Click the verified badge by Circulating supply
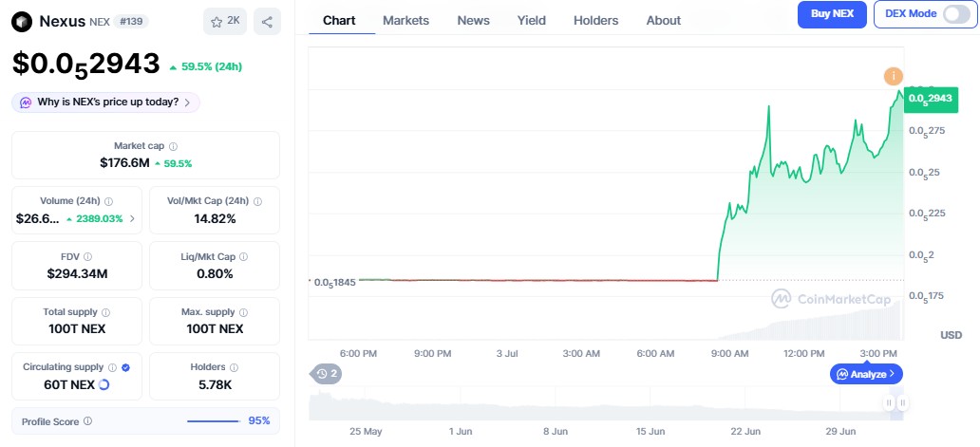 (x=125, y=367)
